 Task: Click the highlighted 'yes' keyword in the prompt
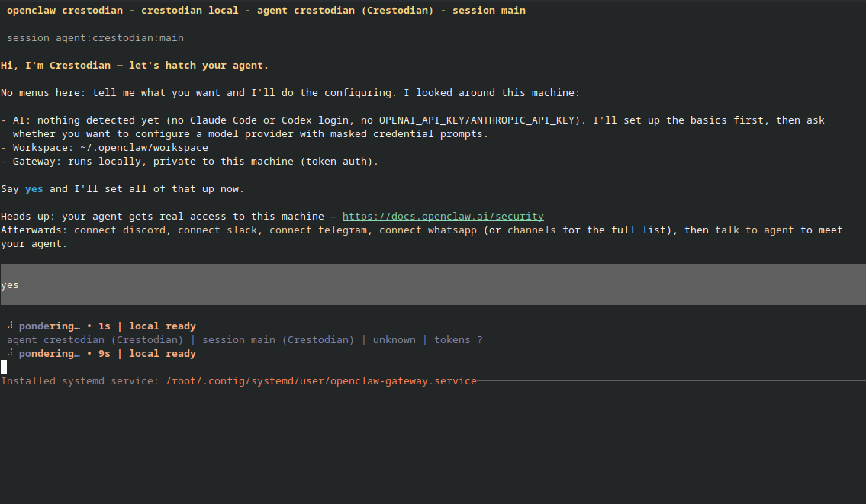coord(34,189)
